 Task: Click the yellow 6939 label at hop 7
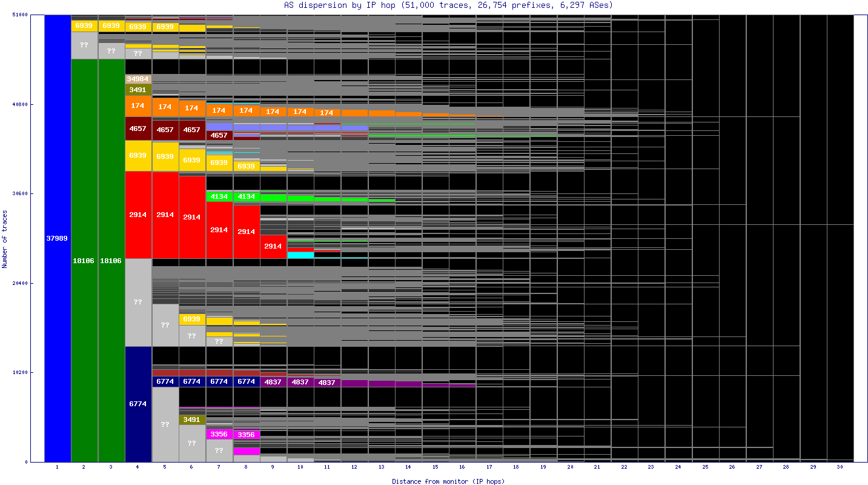pos(219,162)
